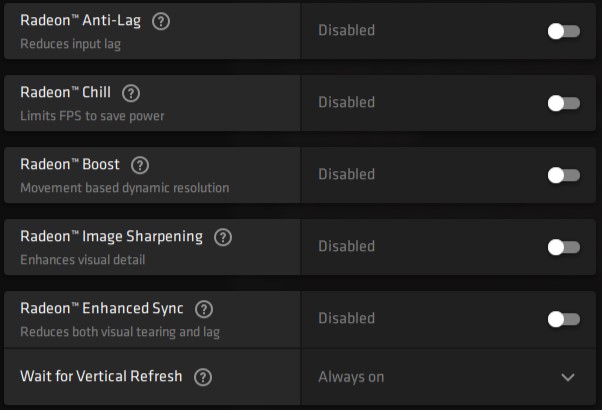Click the 'Limits FPS to save power' description

coord(92,116)
